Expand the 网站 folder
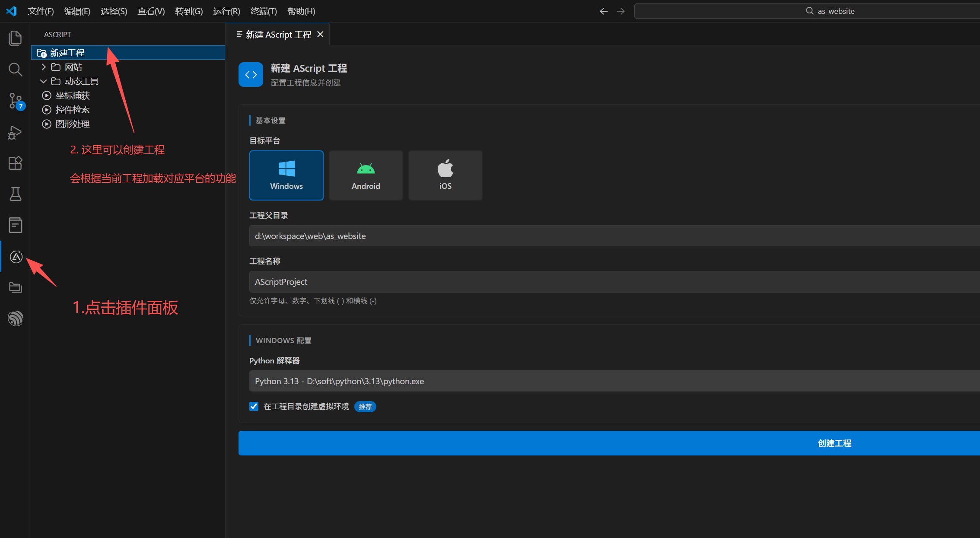980x538 pixels. coord(44,67)
